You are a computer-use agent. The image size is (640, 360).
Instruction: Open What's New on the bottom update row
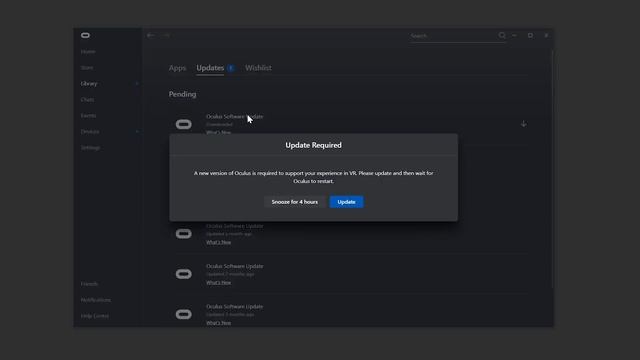(218, 323)
